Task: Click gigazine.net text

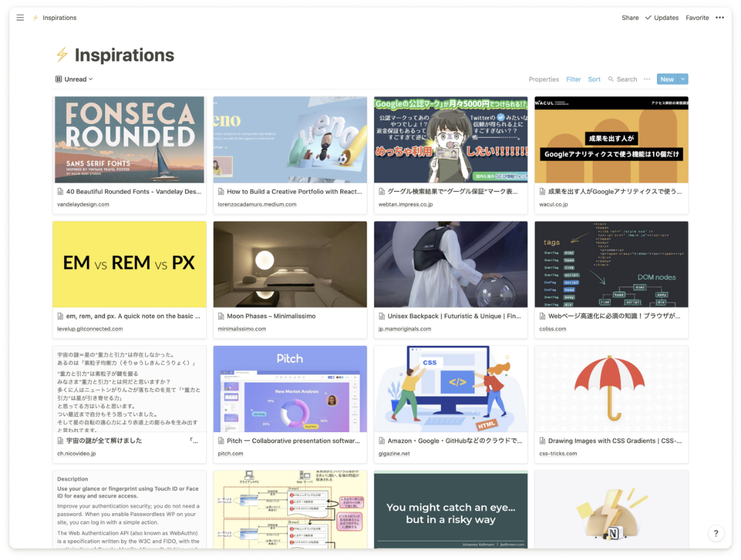Action: pyautogui.click(x=395, y=454)
